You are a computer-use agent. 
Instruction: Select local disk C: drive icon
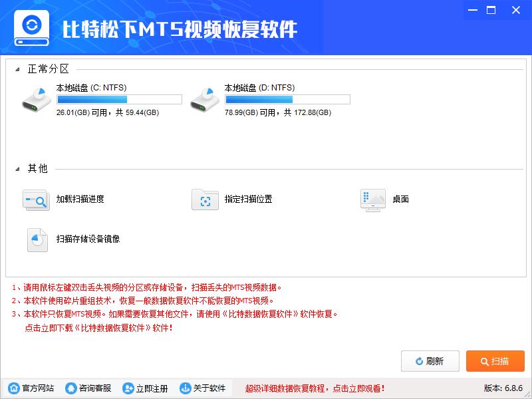pyautogui.click(x=37, y=100)
